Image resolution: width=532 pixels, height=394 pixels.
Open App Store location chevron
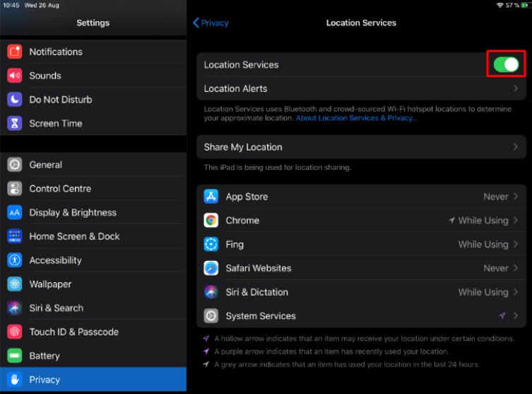[x=516, y=197]
